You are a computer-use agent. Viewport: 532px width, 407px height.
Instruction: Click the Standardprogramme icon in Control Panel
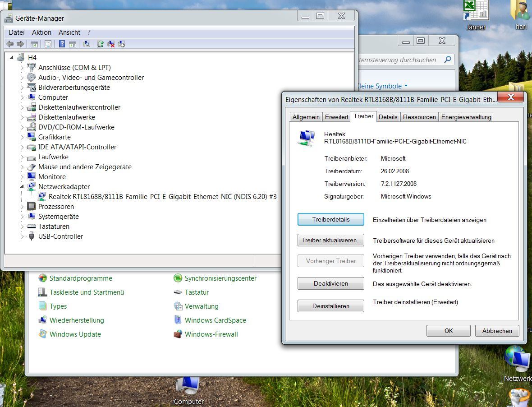[43, 278]
